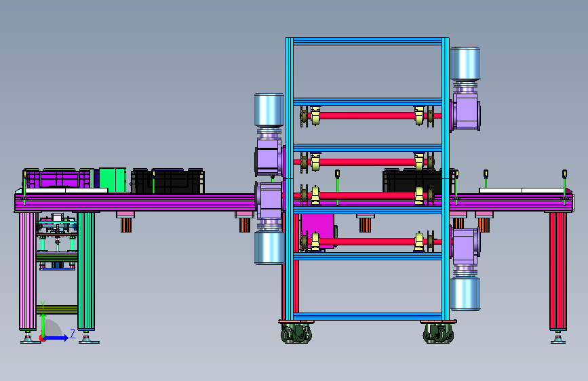Select the upper-left blue motor cylinder
Image resolution: width=588 pixels, height=381 pixels.
[269, 110]
